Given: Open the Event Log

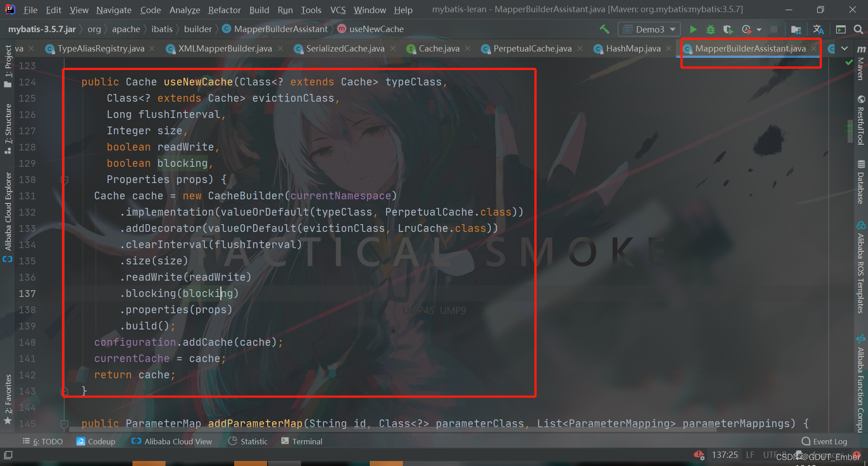Looking at the screenshot, I should 824,442.
